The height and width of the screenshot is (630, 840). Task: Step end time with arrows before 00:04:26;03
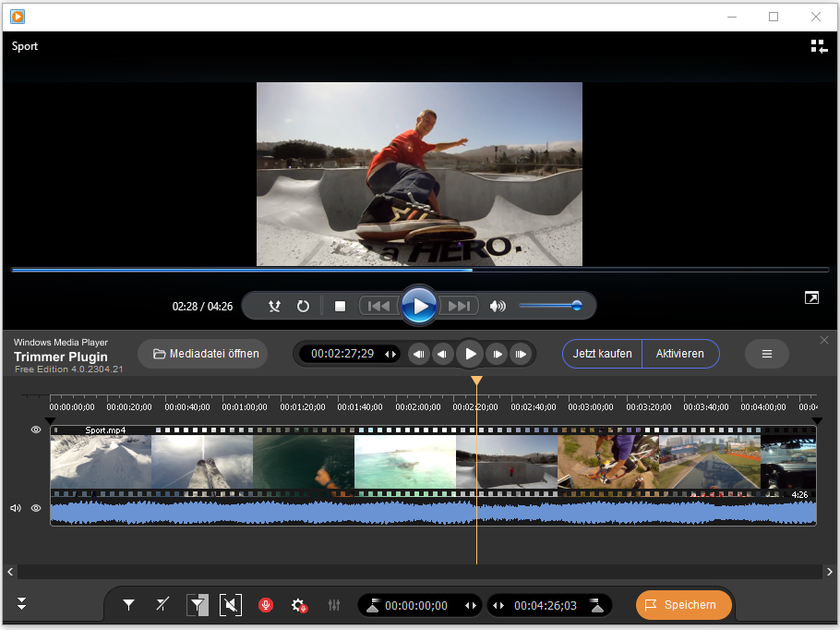click(x=498, y=605)
